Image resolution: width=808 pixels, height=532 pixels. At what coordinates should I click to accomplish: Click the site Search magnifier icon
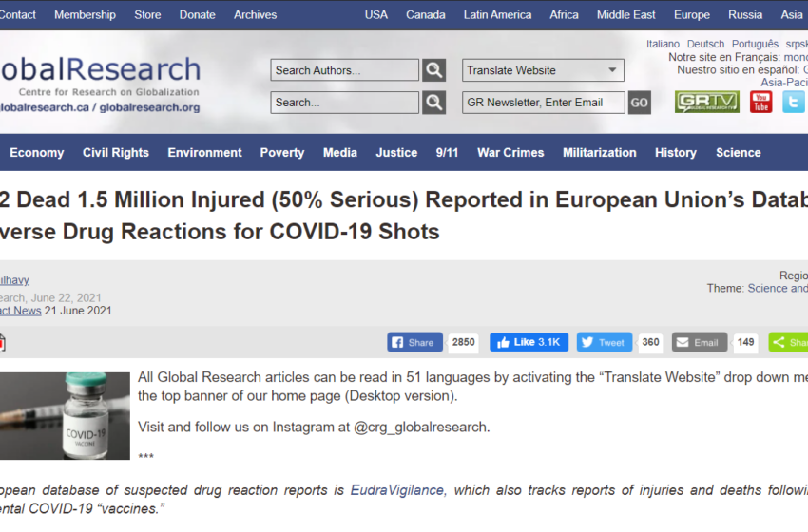point(433,103)
